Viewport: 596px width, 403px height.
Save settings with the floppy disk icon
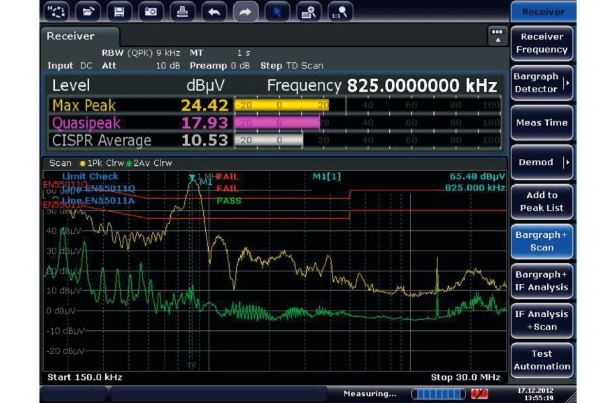[x=119, y=12]
